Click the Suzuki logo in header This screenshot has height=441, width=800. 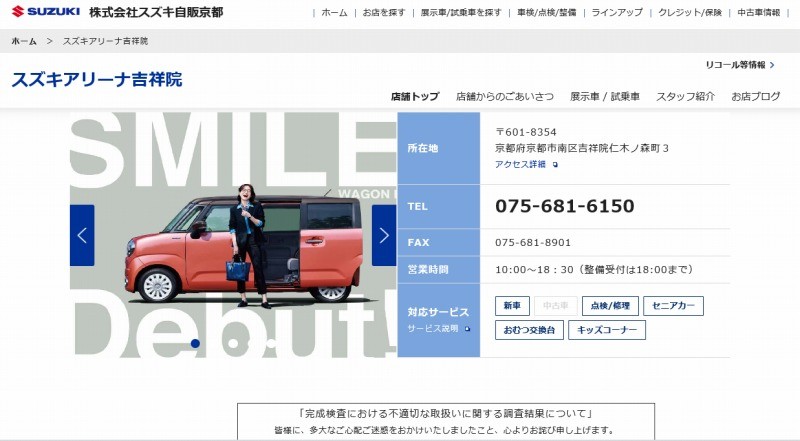point(46,11)
